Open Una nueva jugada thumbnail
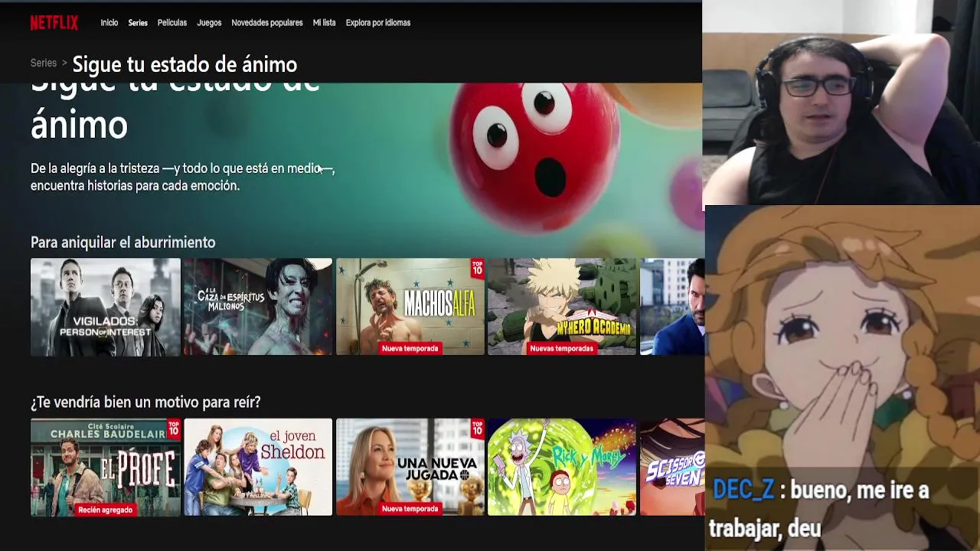This screenshot has width=980, height=551. (x=410, y=467)
